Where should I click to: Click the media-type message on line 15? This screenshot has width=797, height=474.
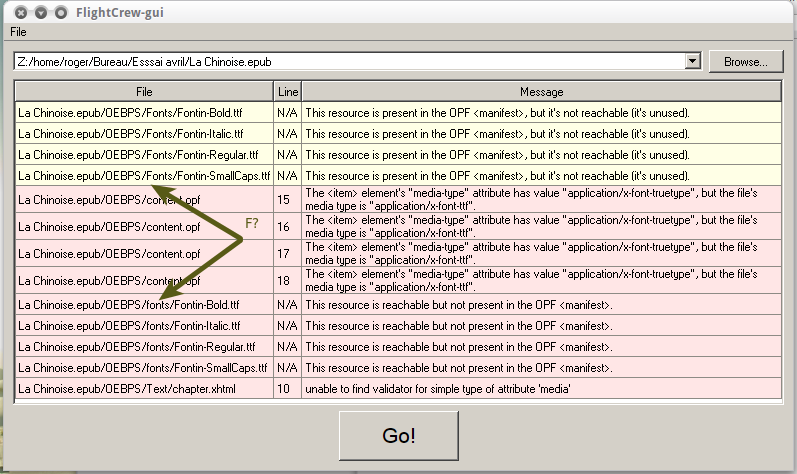point(542,200)
